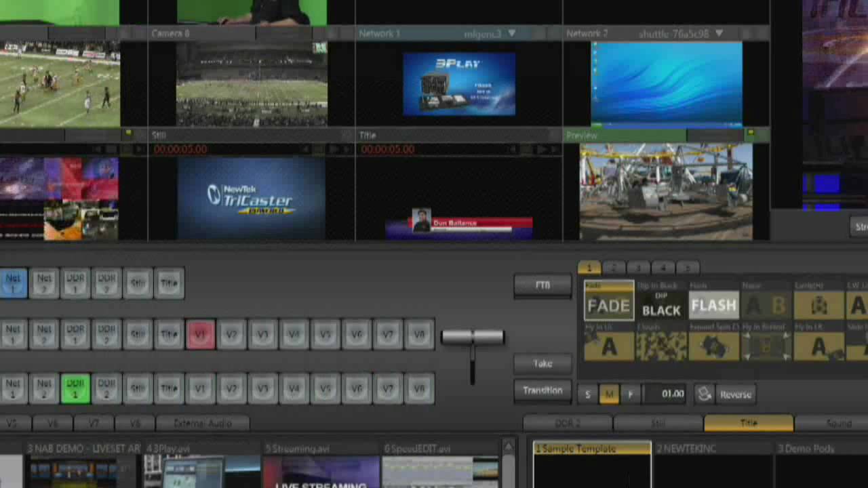Select Net 2 in the row with red V1
This screenshot has height=488, width=868.
click(x=44, y=334)
